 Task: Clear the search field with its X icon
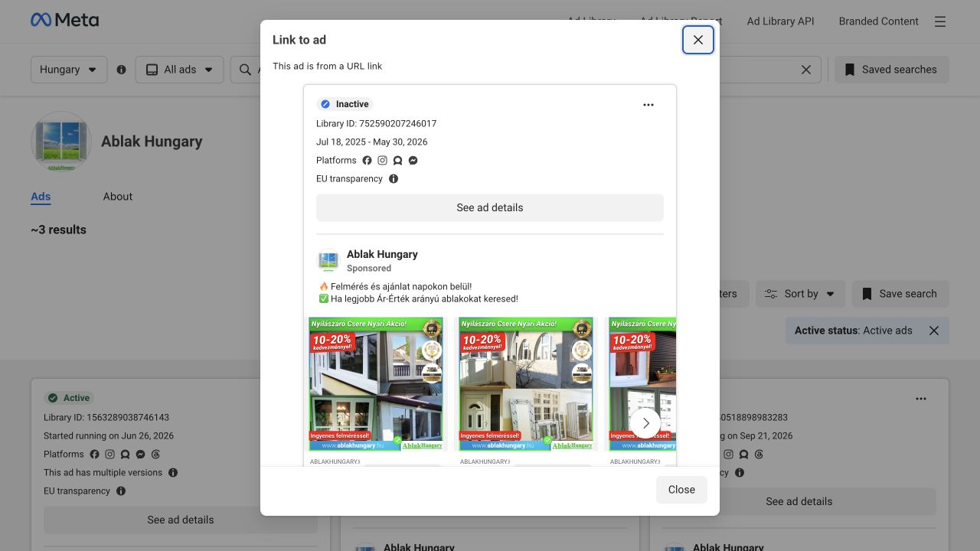(806, 70)
